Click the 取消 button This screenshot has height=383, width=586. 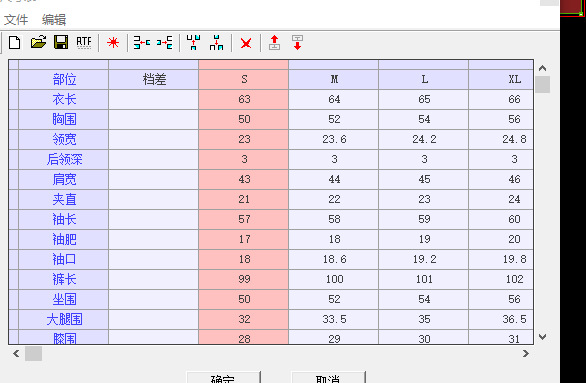click(328, 378)
